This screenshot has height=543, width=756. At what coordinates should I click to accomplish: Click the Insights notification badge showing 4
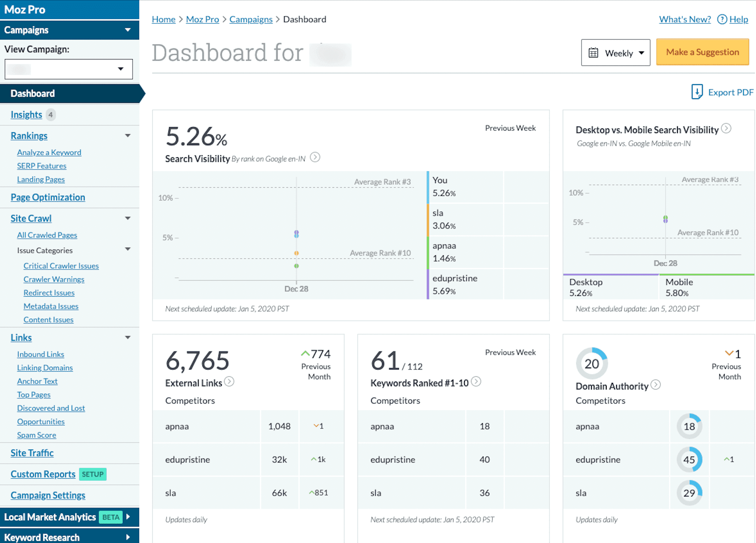[x=51, y=114]
